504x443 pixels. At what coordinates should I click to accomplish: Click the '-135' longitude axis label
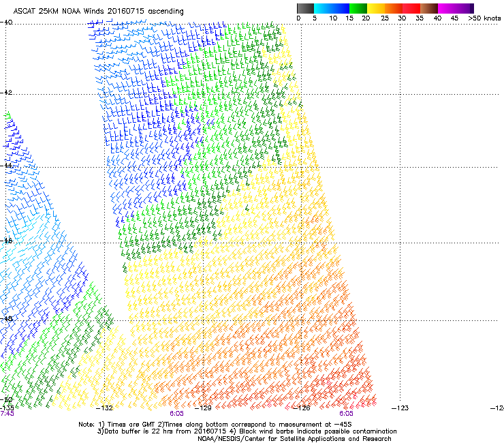pos(7,408)
